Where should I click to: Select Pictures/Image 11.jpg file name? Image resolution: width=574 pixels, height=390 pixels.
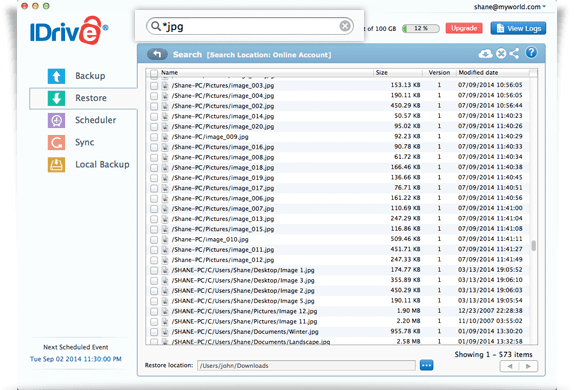245,322
